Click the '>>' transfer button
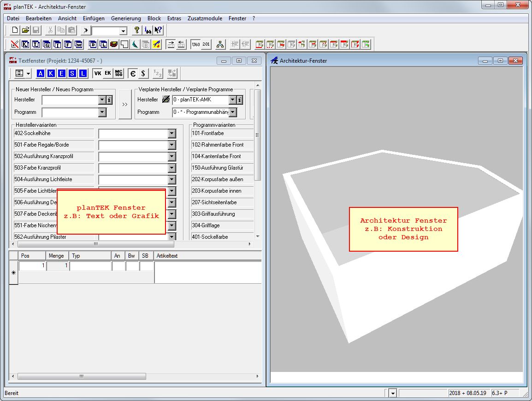This screenshot has height=401, width=532. pos(125,105)
